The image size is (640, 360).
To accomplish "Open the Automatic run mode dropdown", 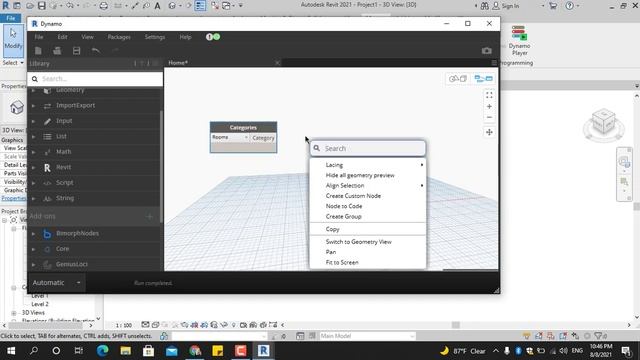I will pos(56,282).
